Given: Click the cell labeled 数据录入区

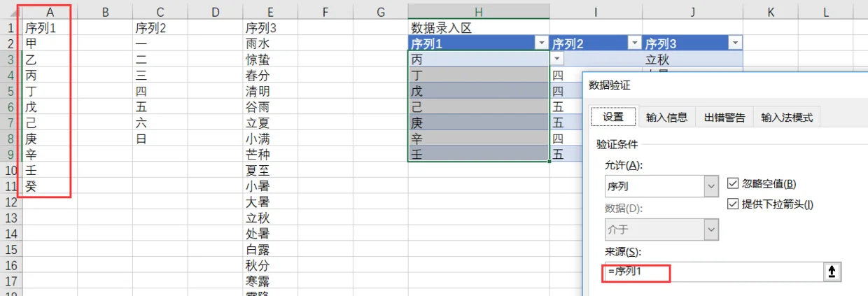Looking at the screenshot, I should (x=479, y=28).
